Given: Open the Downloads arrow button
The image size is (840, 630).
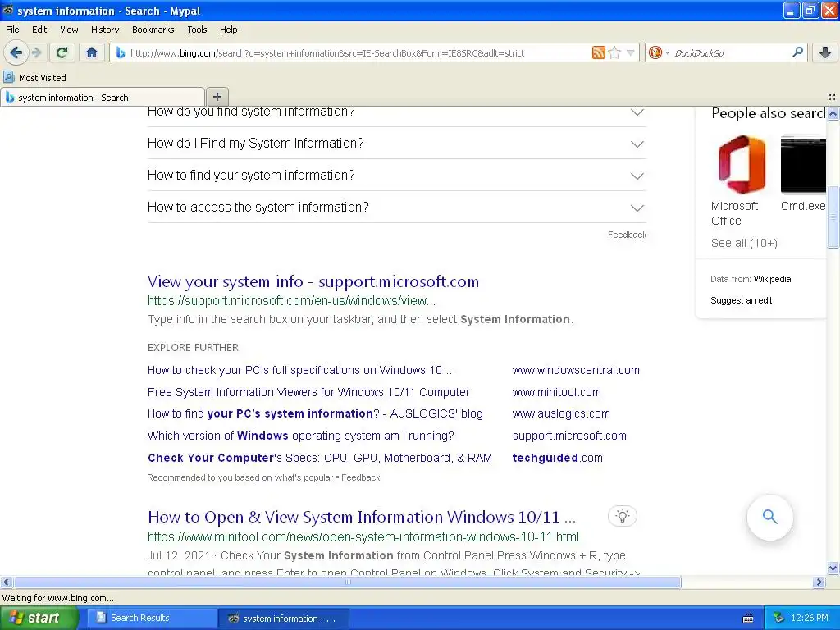Looking at the screenshot, I should 825,52.
